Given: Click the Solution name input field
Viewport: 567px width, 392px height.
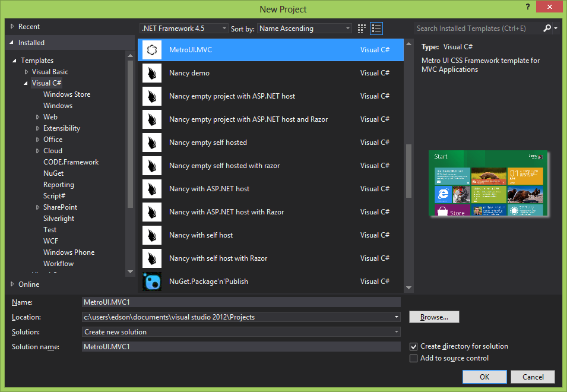Looking at the screenshot, I should [x=241, y=347].
